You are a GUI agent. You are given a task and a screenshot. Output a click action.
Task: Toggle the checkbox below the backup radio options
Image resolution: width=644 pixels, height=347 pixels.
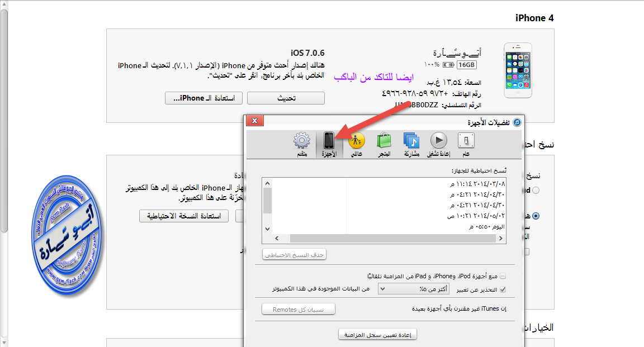click(527, 252)
